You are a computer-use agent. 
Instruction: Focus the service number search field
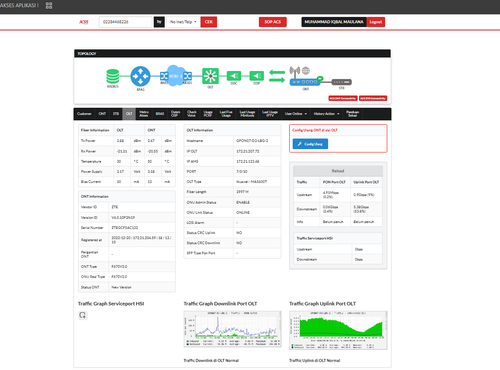pyautogui.click(x=125, y=22)
